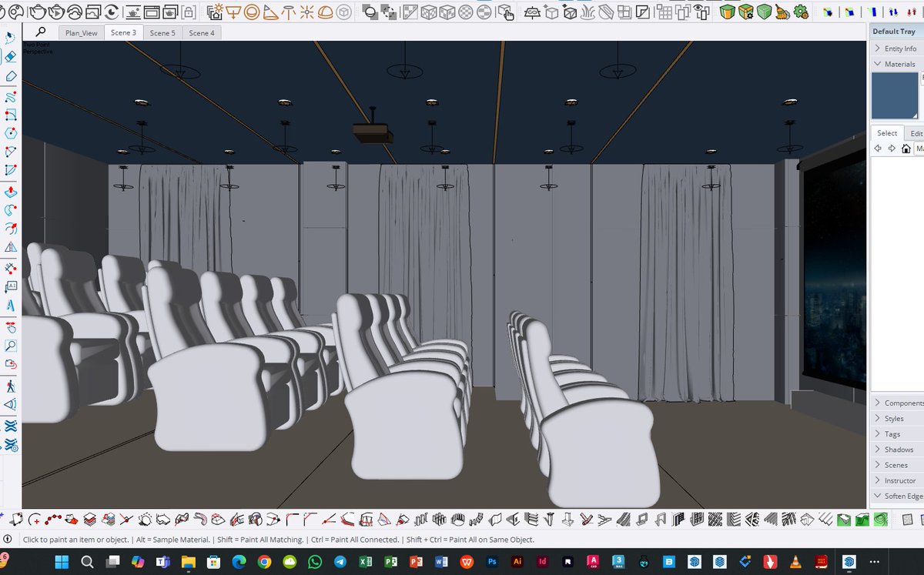Open VLC media player from the taskbar
Screen dimensions: 924x575
(x=795, y=561)
